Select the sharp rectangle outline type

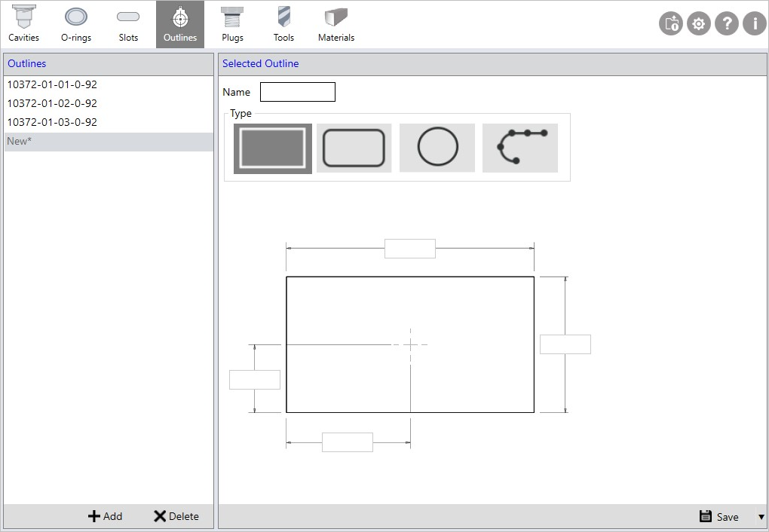pyautogui.click(x=272, y=148)
